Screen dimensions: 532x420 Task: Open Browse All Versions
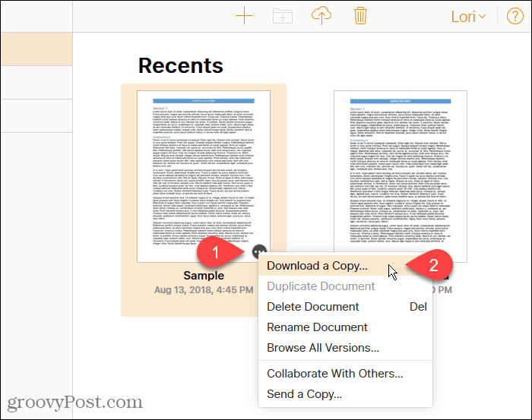[345, 348]
